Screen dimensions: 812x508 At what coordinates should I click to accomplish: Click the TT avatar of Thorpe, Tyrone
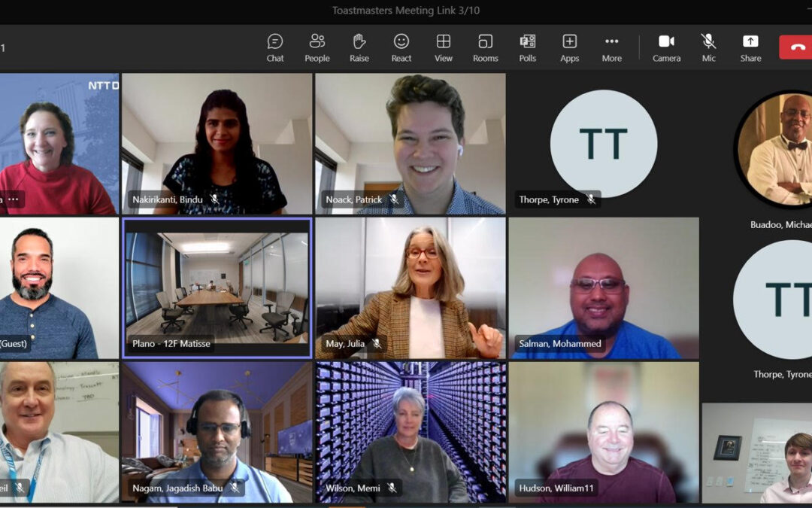click(x=603, y=144)
